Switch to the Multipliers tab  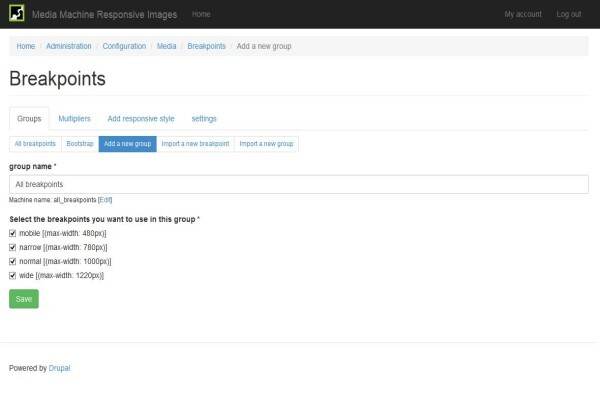tap(74, 119)
